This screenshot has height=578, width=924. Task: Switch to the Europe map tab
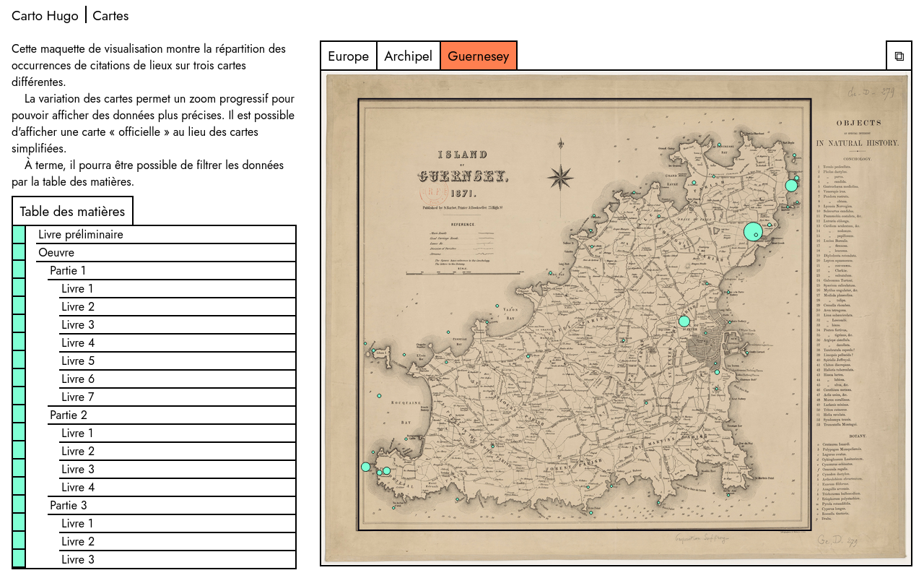tap(349, 56)
